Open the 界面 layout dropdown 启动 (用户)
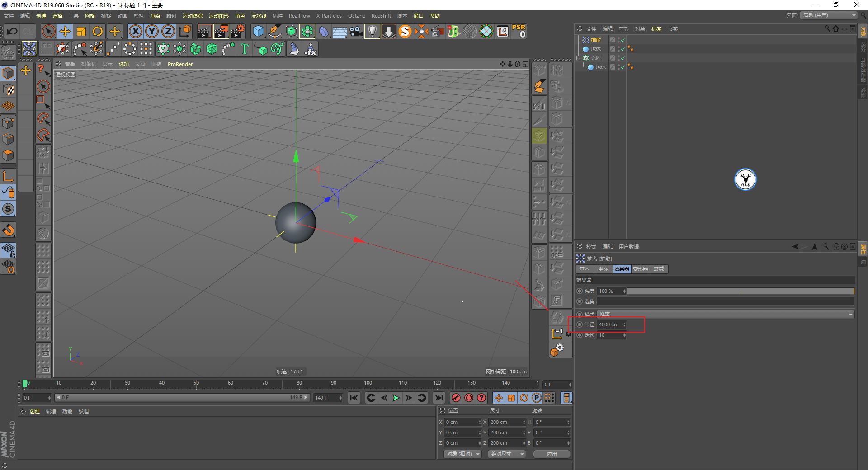 pyautogui.click(x=829, y=15)
